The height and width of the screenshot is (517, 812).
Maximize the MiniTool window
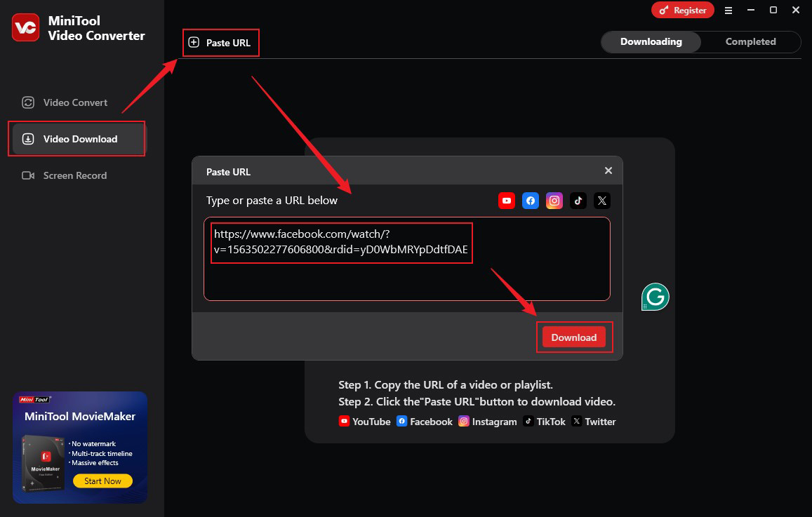(773, 10)
